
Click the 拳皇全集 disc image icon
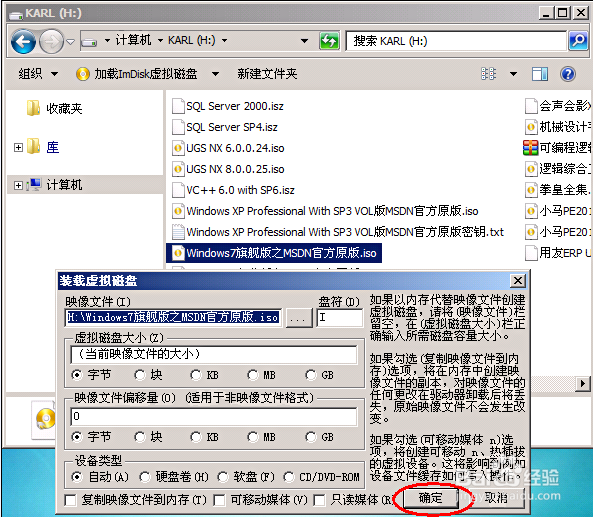[x=531, y=190]
